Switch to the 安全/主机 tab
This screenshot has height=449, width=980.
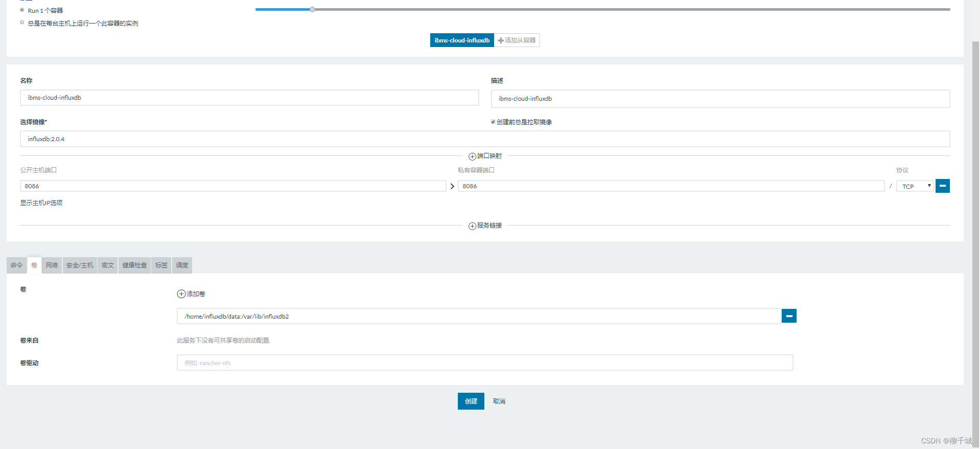tap(80, 265)
